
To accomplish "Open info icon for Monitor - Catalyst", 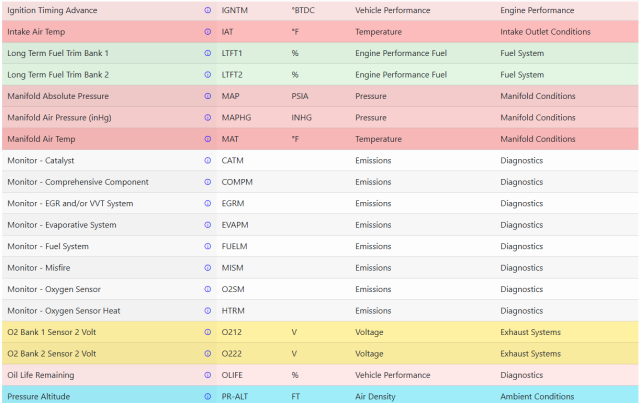I will [x=208, y=160].
